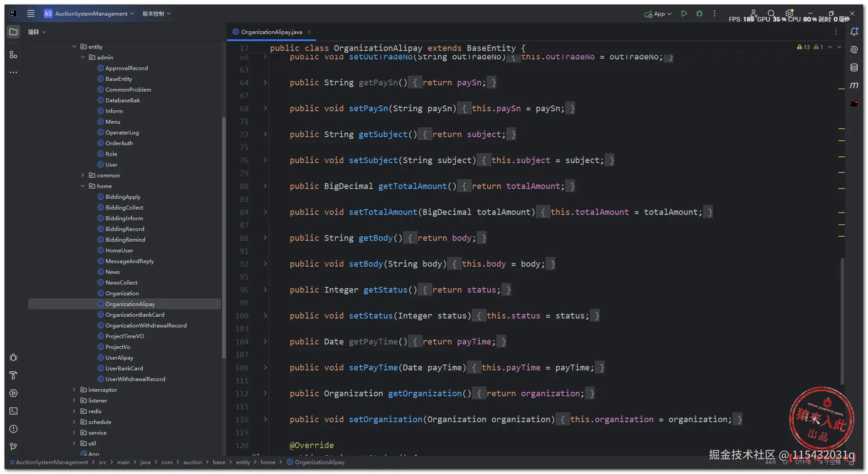The height and width of the screenshot is (474, 868).
Task: Show more tool windows ellipsis
Action: (x=13, y=72)
